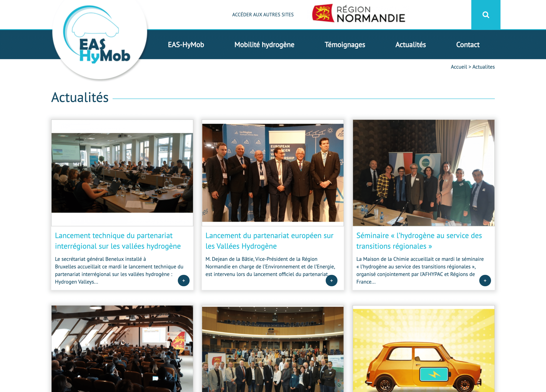Click the Accéder aux autres sites link

click(263, 15)
